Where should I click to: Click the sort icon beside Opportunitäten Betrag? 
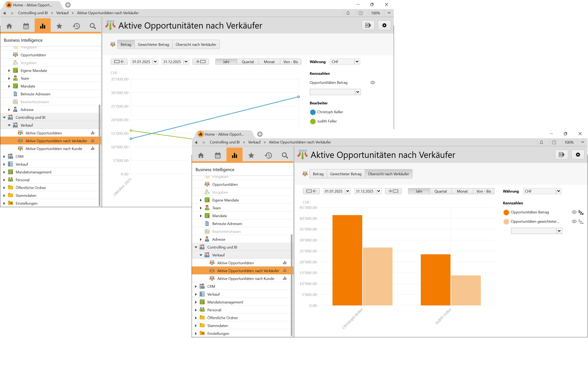581,212
